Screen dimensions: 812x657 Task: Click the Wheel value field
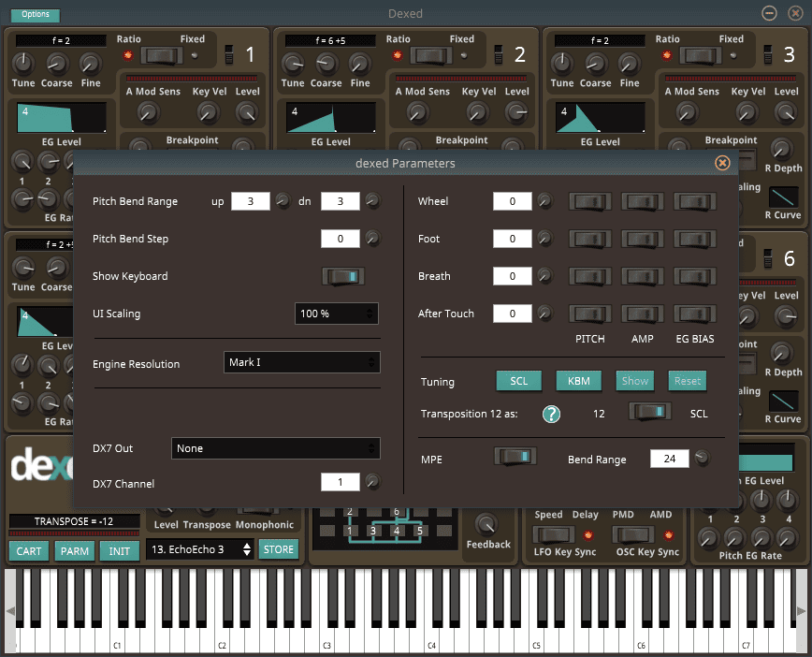pyautogui.click(x=512, y=201)
